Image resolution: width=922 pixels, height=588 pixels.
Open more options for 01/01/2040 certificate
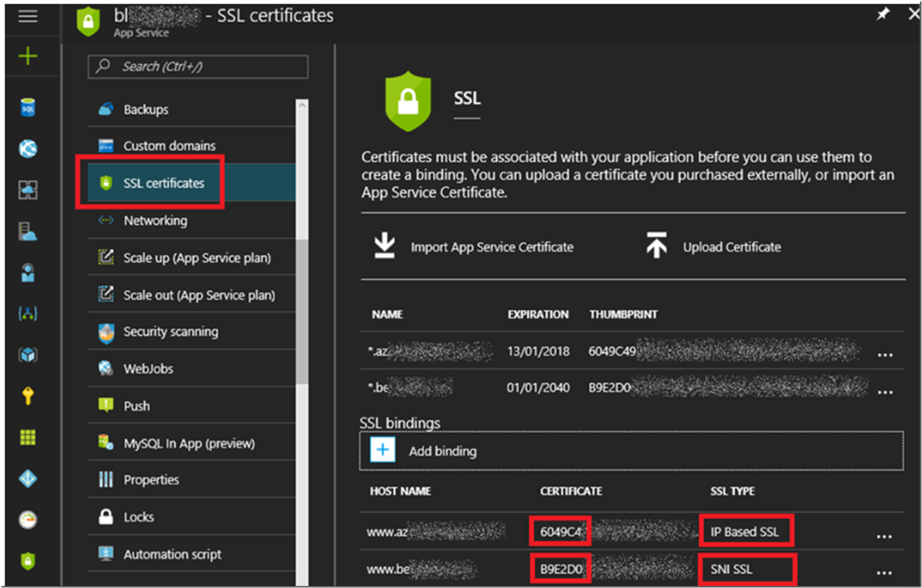pos(885,391)
